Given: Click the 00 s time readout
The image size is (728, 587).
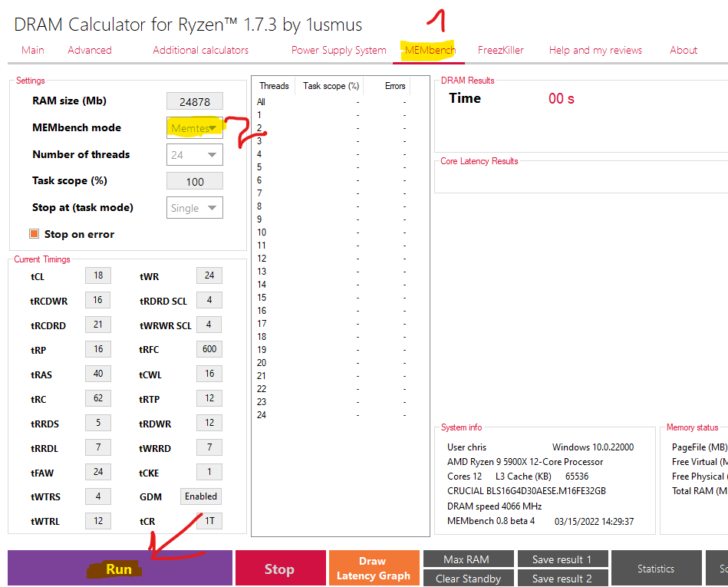Looking at the screenshot, I should (562, 98).
